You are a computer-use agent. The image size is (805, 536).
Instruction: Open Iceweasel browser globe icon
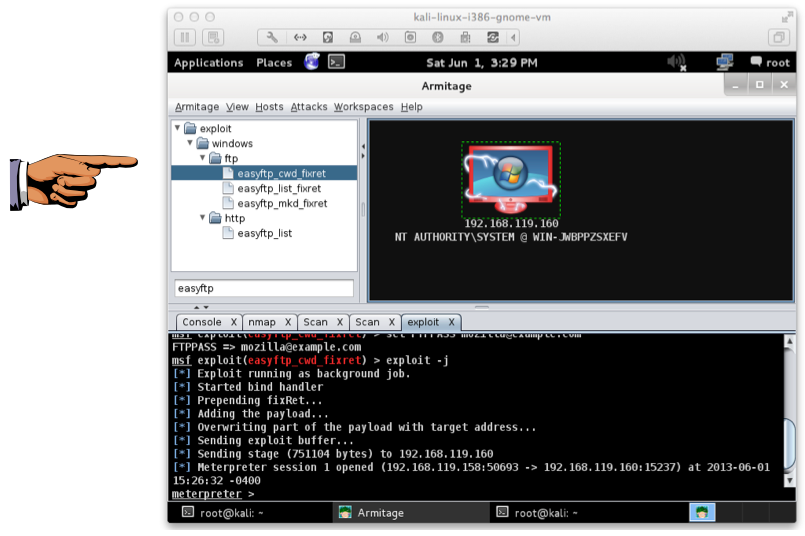[x=312, y=62]
